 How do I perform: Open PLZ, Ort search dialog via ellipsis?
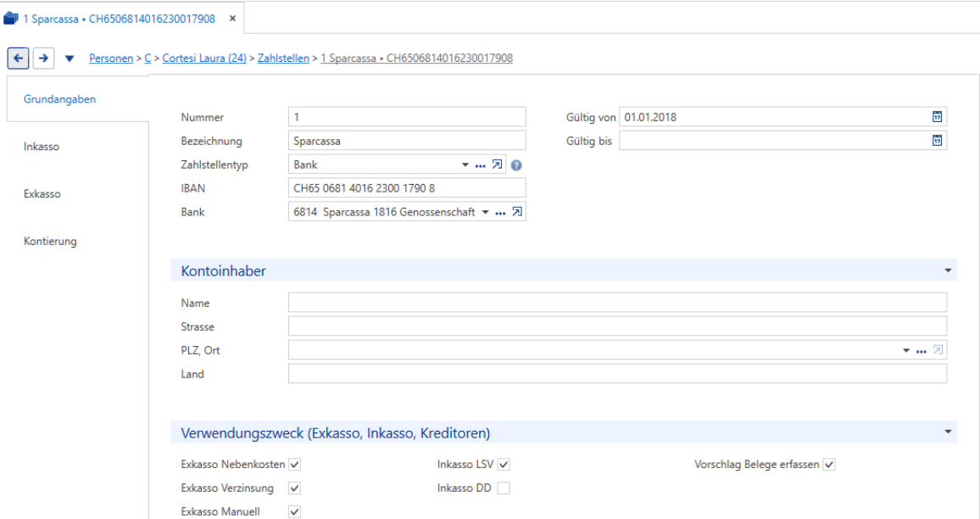point(921,351)
